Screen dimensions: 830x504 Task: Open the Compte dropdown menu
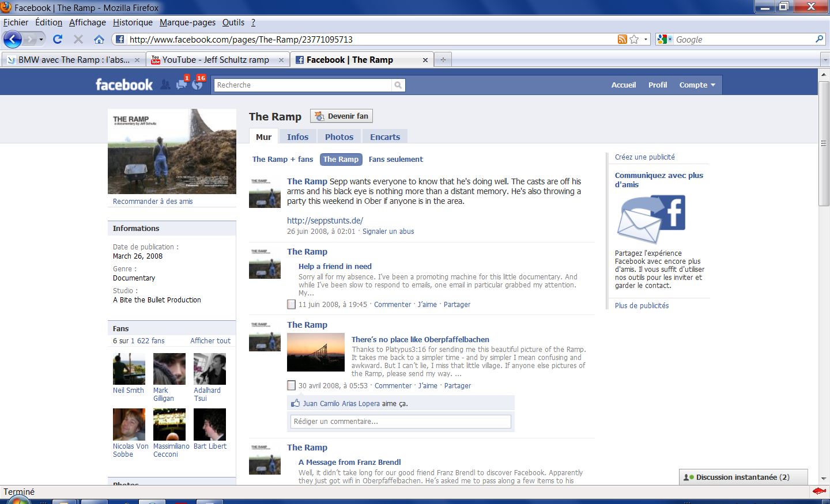697,85
